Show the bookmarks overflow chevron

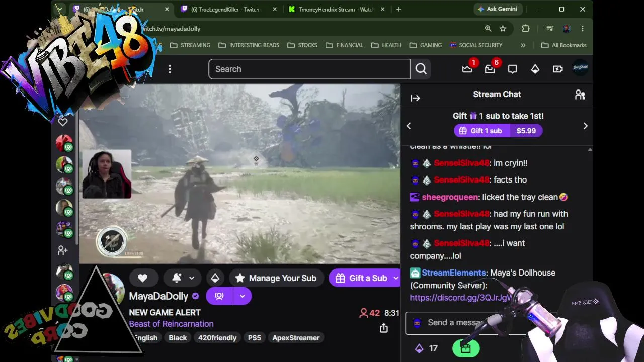[x=523, y=45]
